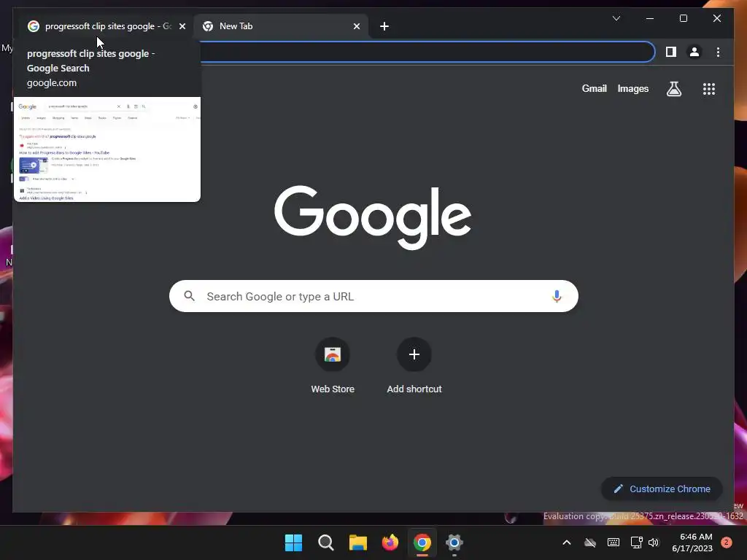Open the Windows Start menu
The width and height of the screenshot is (747, 560).
293,542
